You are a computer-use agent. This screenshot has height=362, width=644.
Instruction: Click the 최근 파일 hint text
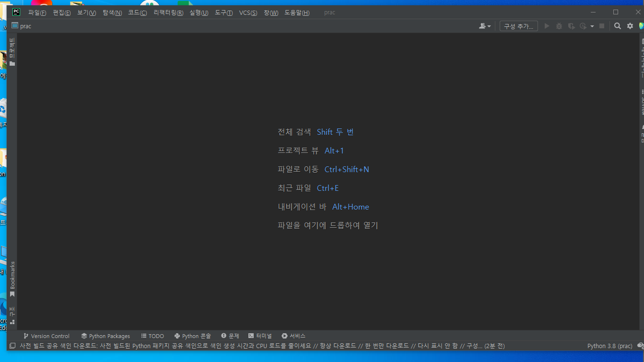pos(294,188)
